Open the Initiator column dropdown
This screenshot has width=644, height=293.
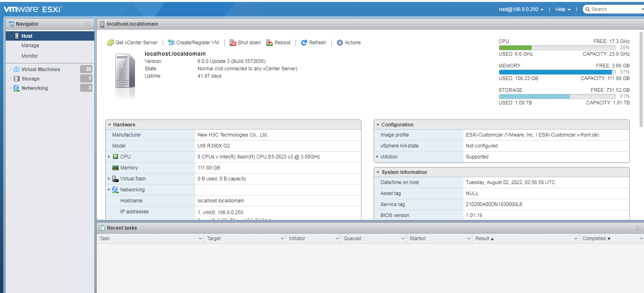[x=337, y=239]
